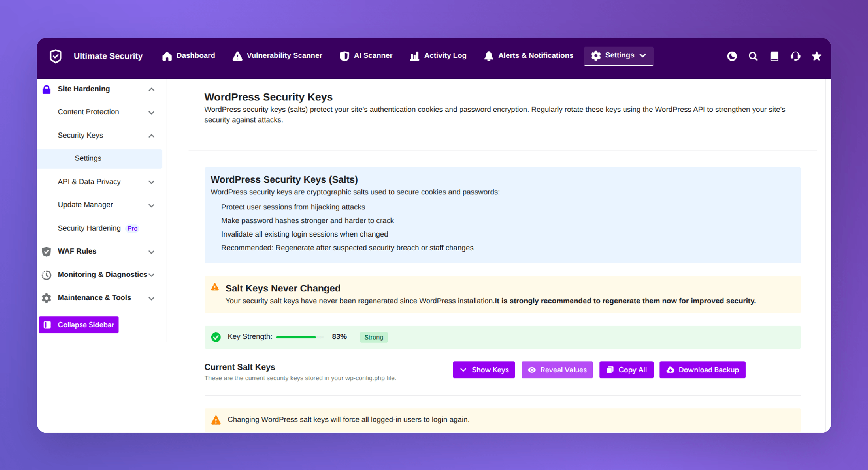This screenshot has width=868, height=470.
Task: Click the Show Keys button
Action: [484, 370]
